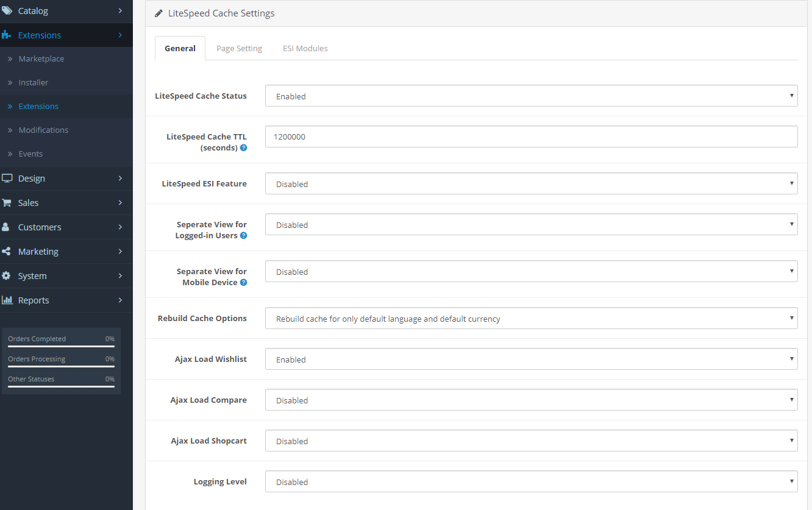The height and width of the screenshot is (510, 812).
Task: Switch to the General tab
Action: [180, 48]
